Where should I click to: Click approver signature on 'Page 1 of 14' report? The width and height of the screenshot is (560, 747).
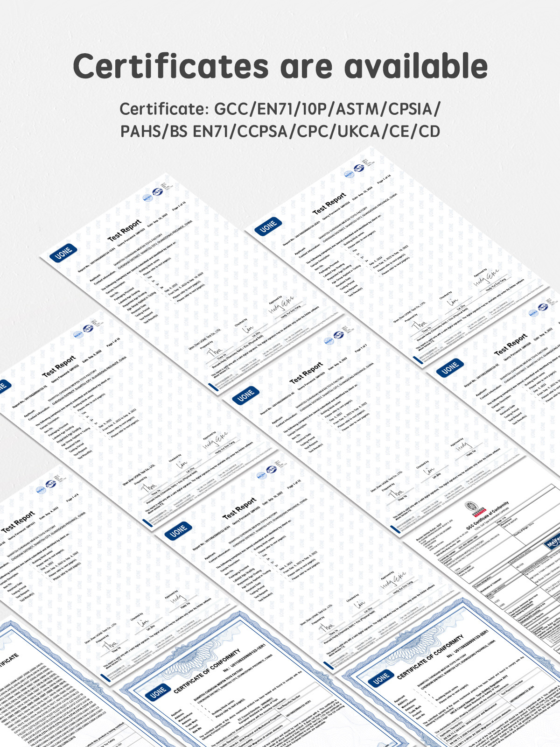(x=486, y=279)
